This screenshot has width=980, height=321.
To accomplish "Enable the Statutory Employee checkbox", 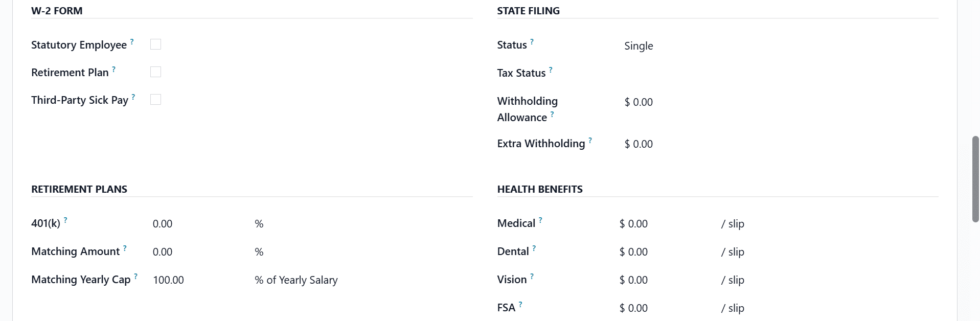I will click(155, 44).
